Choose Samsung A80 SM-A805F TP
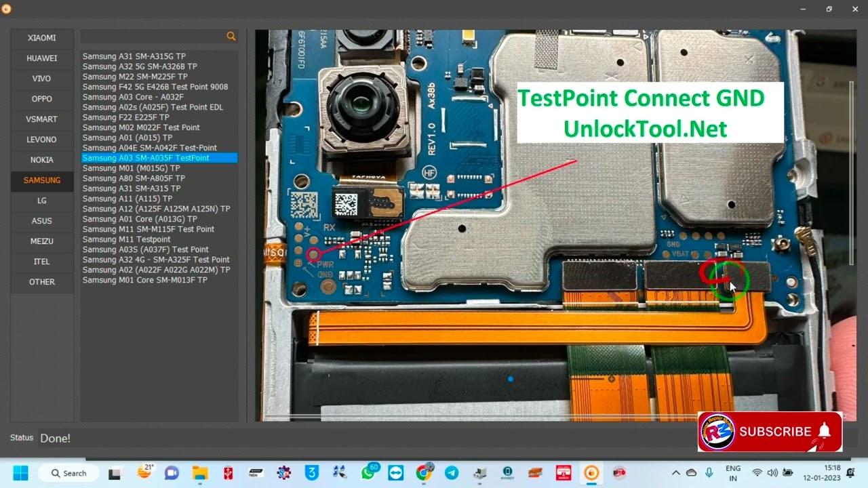The image size is (868, 488). click(134, 178)
